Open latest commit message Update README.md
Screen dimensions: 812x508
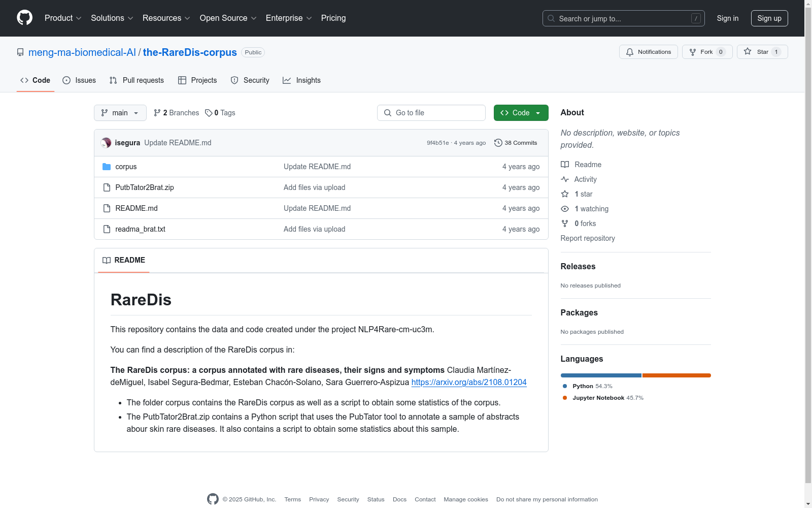point(178,143)
